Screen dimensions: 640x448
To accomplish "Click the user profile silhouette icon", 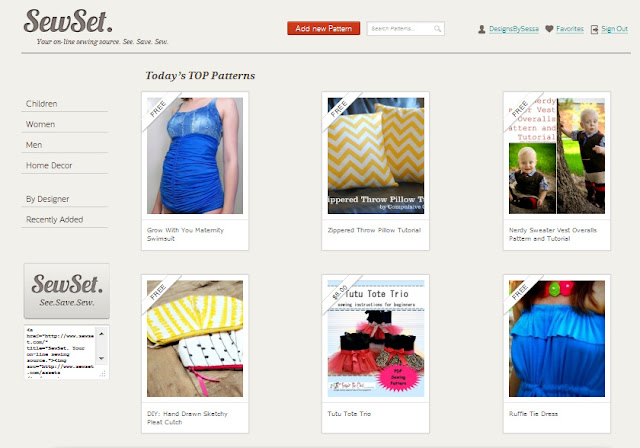I will click(482, 29).
